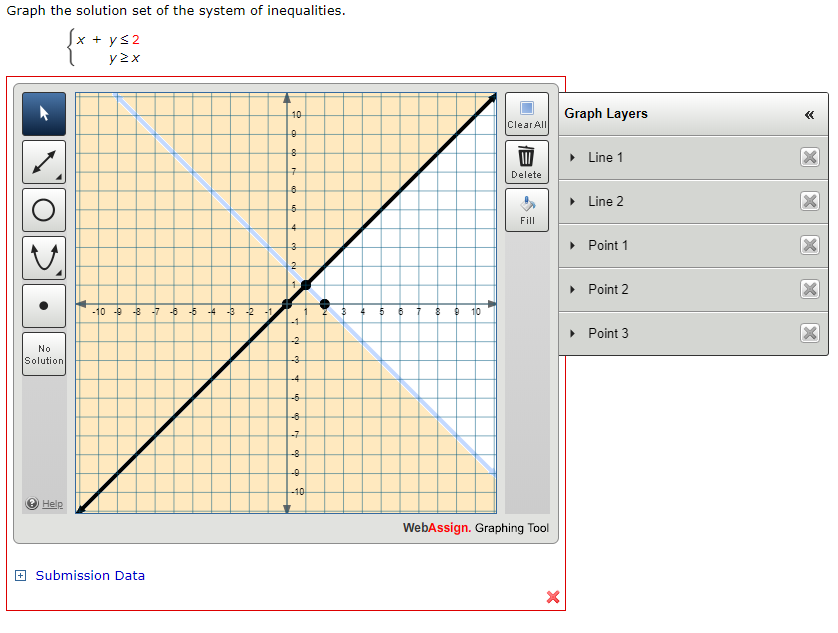This screenshot has width=838, height=633.
Task: Click the No Solution button
Action: point(43,353)
